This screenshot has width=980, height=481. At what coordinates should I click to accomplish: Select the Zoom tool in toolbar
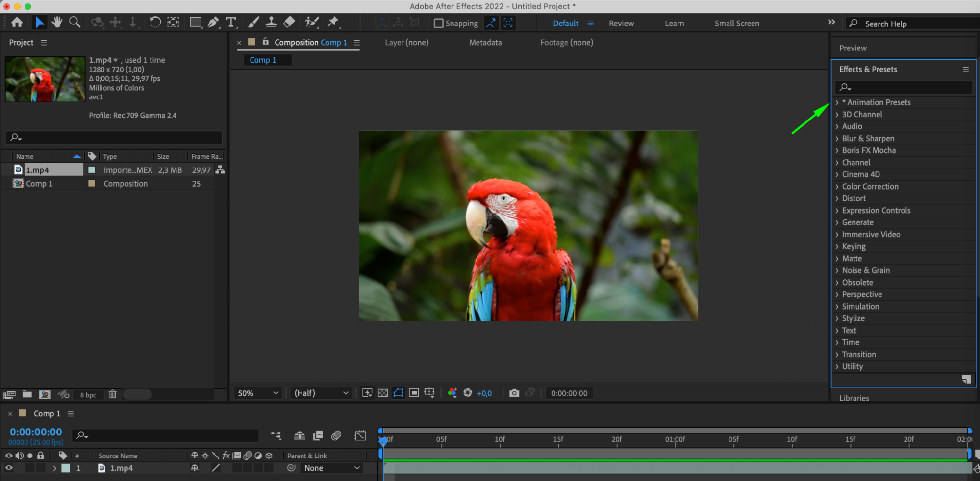point(75,23)
